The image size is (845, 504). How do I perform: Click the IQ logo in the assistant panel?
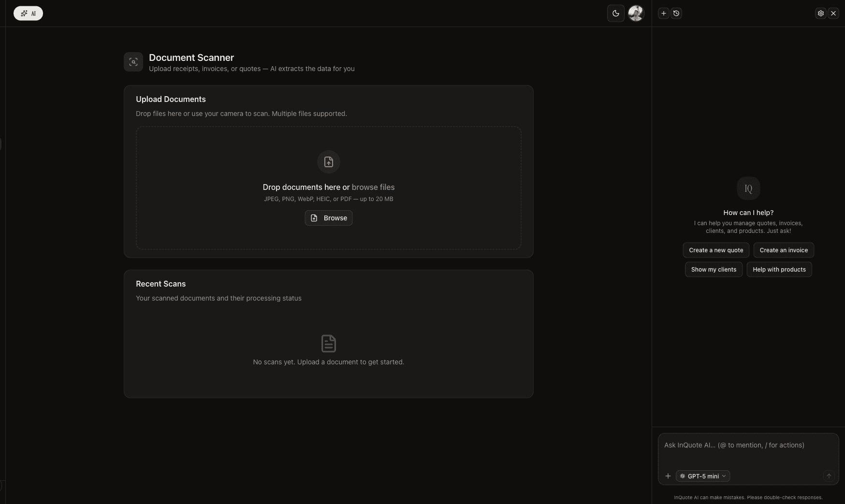coord(748,188)
